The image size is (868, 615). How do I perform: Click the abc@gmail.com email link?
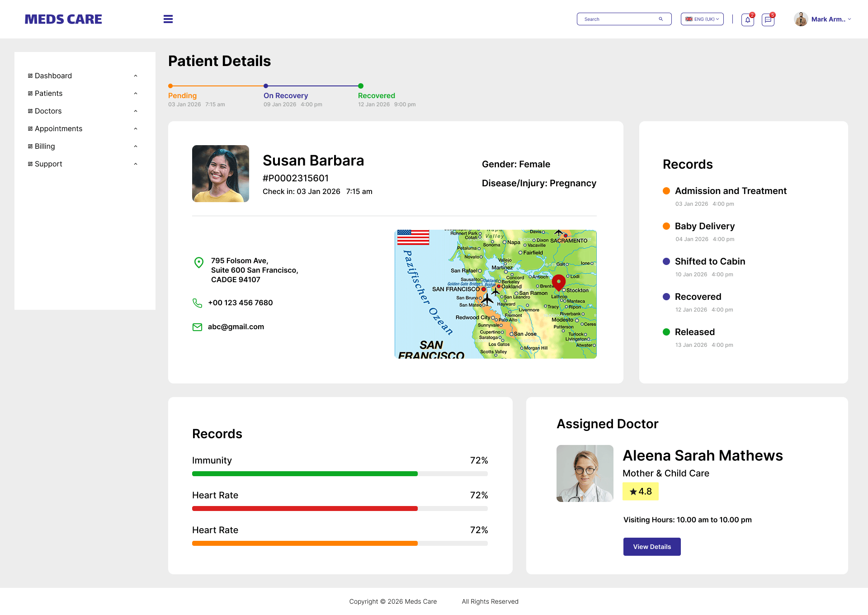click(236, 326)
